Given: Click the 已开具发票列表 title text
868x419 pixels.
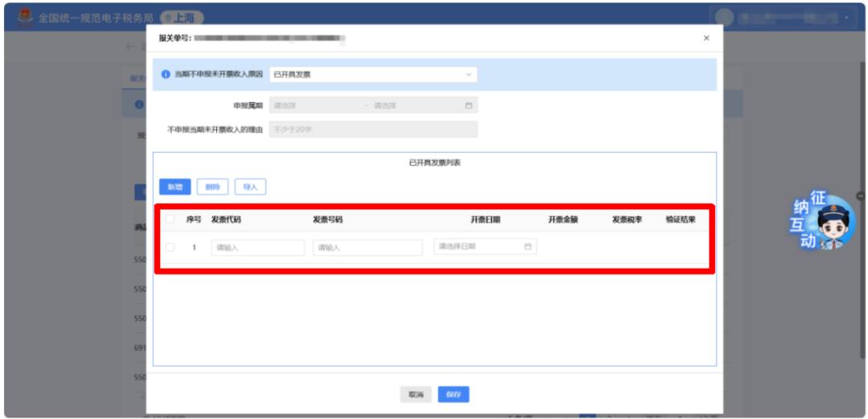Looking at the screenshot, I should [435, 163].
